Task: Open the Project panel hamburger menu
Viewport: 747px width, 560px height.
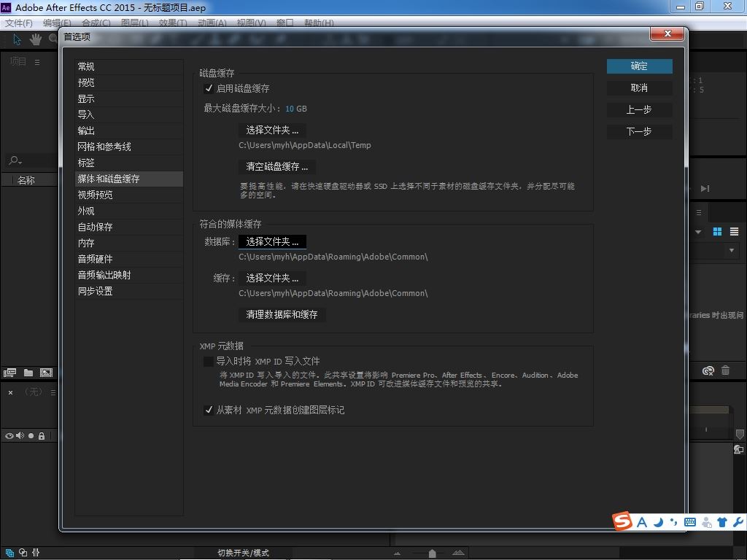Action: (x=37, y=62)
